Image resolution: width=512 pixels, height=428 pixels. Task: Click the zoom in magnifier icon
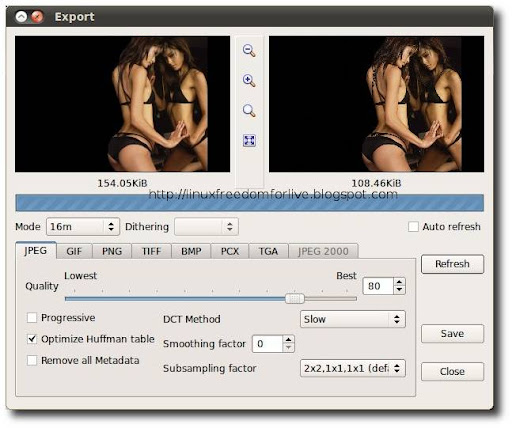pos(249,81)
